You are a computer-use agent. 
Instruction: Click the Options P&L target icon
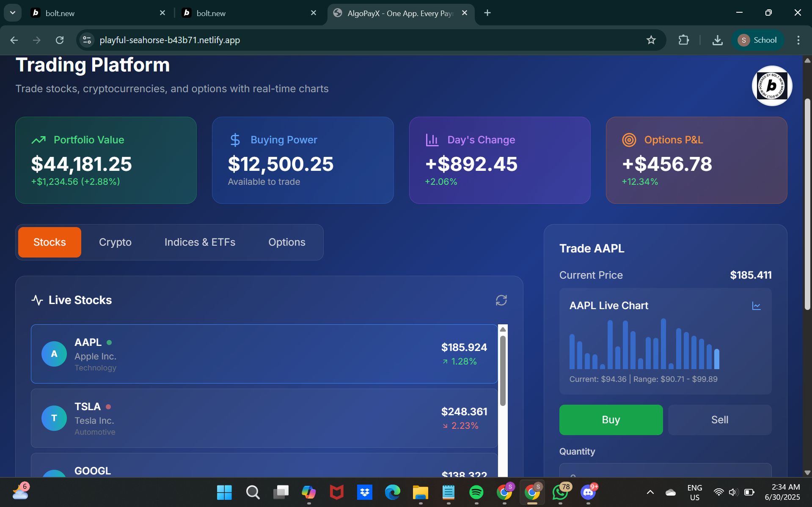[x=629, y=140]
